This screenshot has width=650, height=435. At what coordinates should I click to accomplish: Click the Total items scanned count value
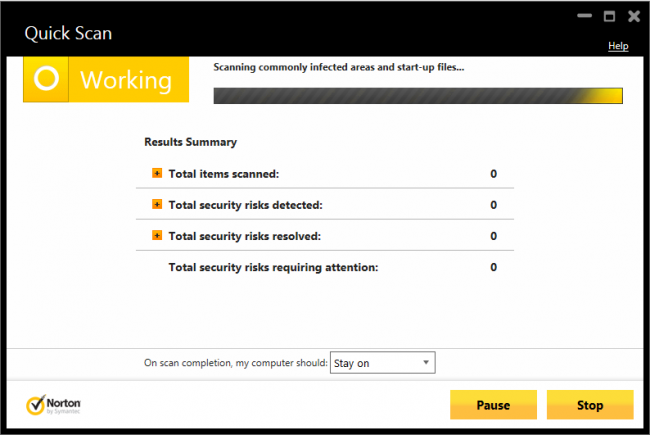pos(493,174)
